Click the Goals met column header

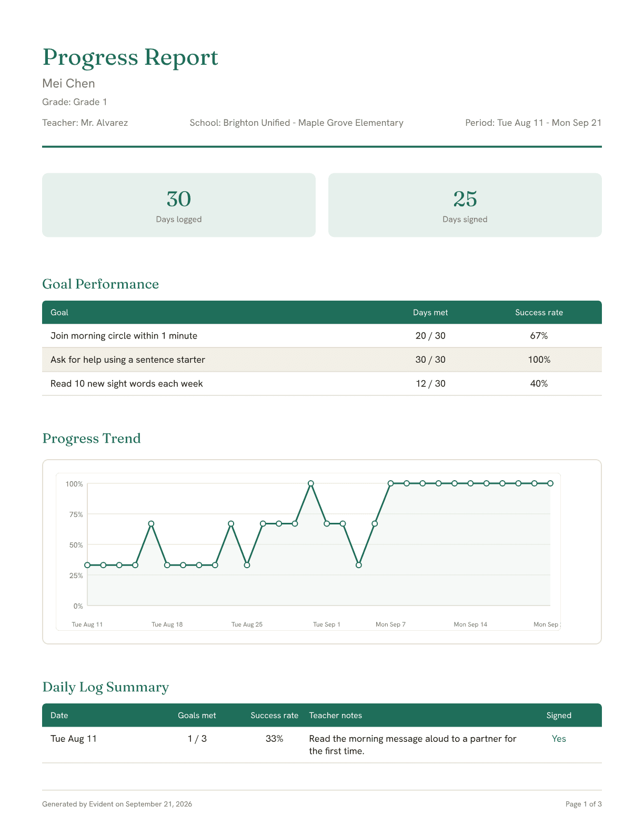coord(197,716)
